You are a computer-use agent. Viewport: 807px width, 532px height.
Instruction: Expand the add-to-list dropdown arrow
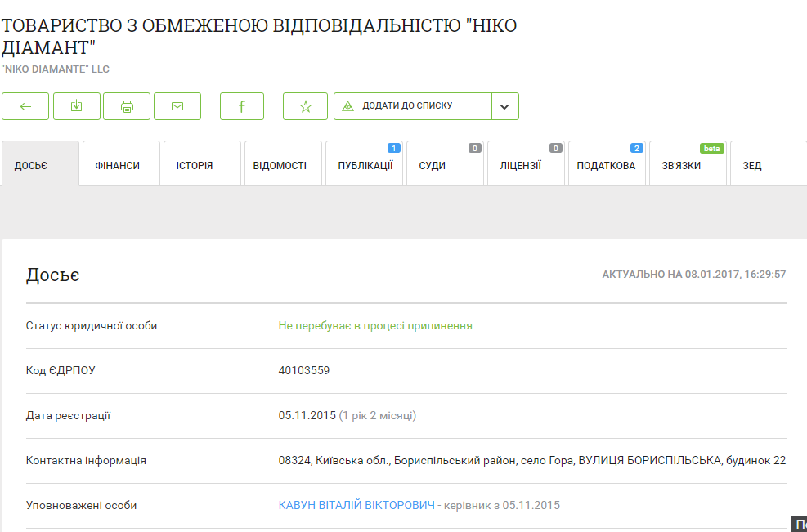pos(504,106)
